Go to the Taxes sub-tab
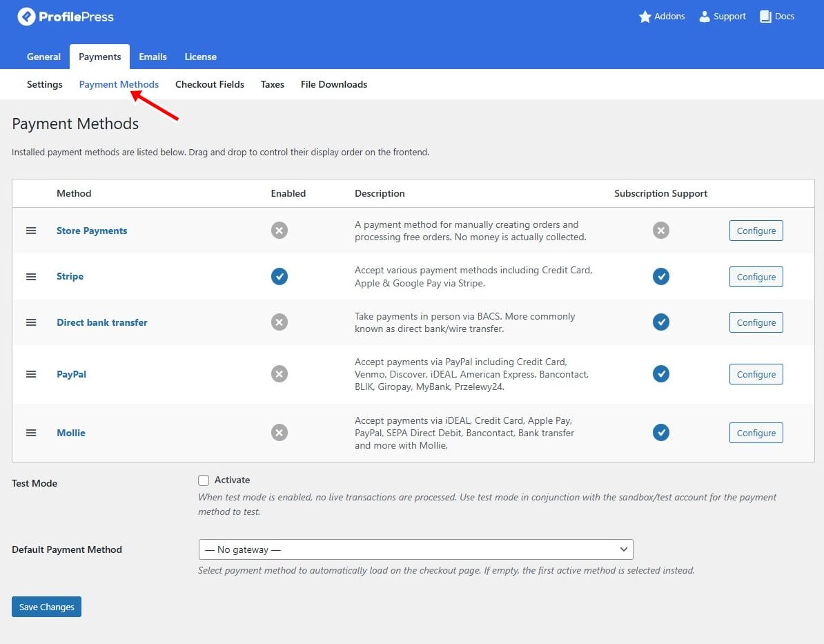Viewport: 824px width, 644px height. click(x=272, y=84)
